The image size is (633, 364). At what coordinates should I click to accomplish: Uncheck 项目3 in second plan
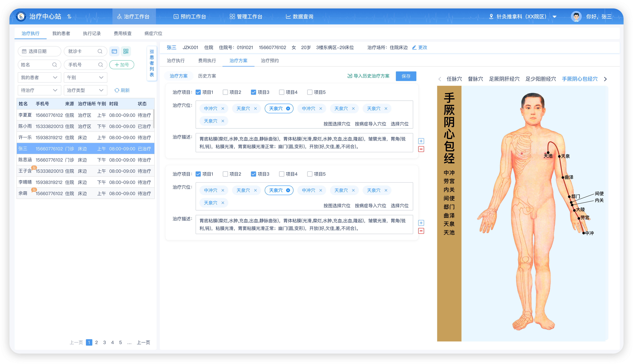(253, 174)
